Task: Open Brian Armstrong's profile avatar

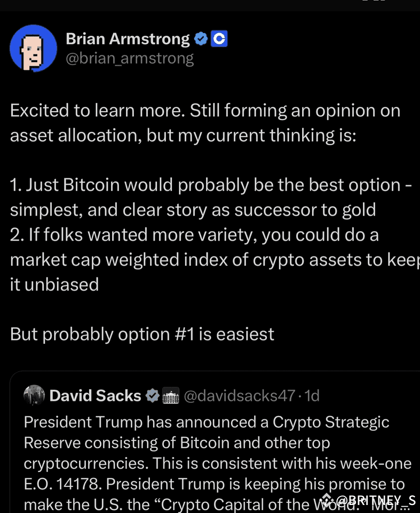Action: [33, 48]
